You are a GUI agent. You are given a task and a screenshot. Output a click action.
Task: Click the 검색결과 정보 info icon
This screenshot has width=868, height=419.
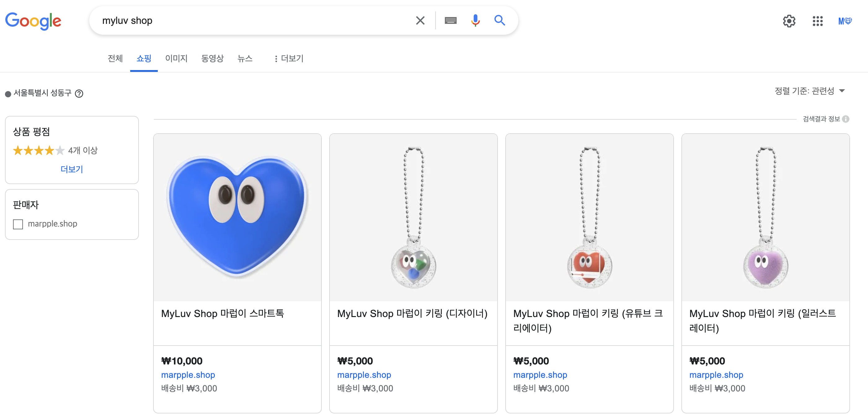845,119
